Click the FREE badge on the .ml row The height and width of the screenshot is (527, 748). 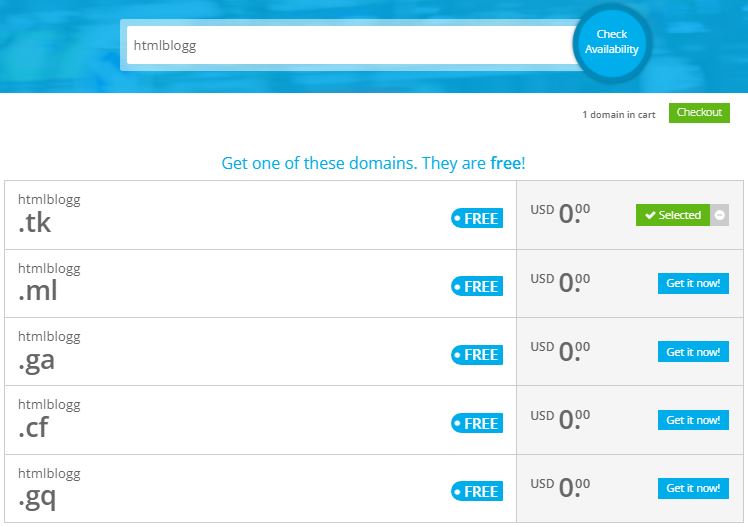pos(476,286)
